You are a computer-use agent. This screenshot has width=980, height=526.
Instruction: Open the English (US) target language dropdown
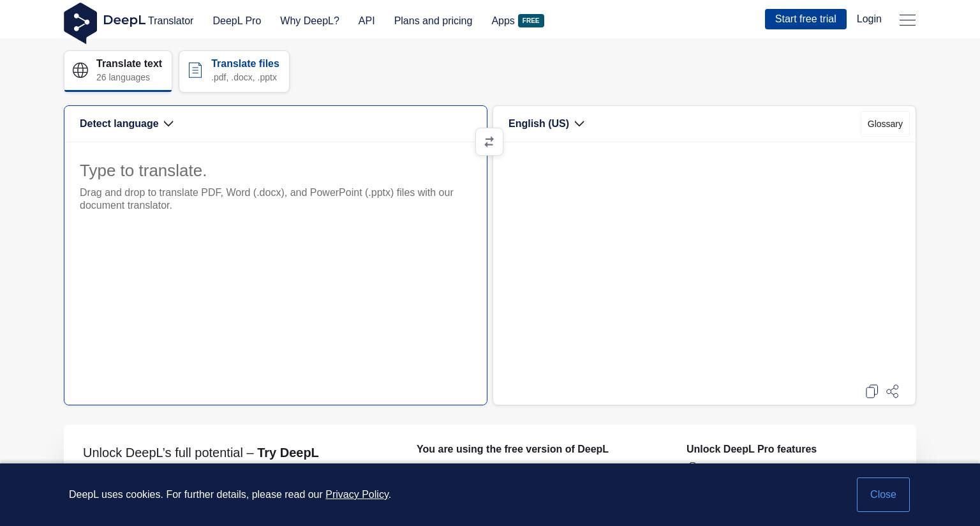pos(546,124)
